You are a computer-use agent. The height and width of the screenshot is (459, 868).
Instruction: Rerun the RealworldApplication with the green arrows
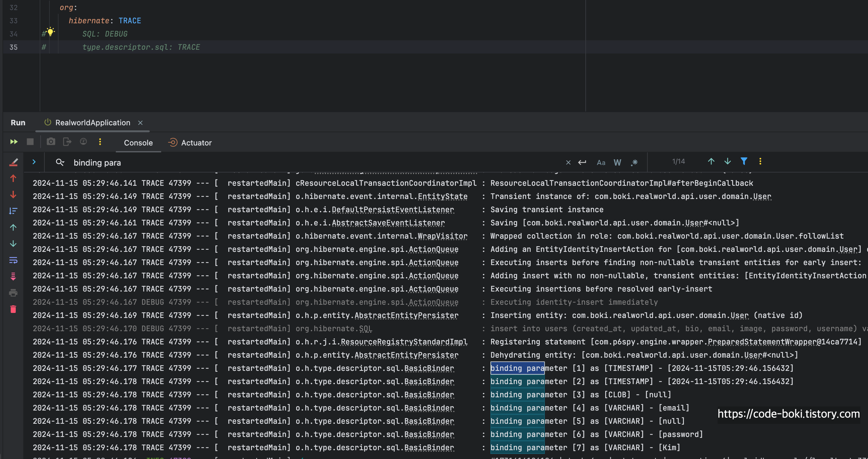coord(14,142)
